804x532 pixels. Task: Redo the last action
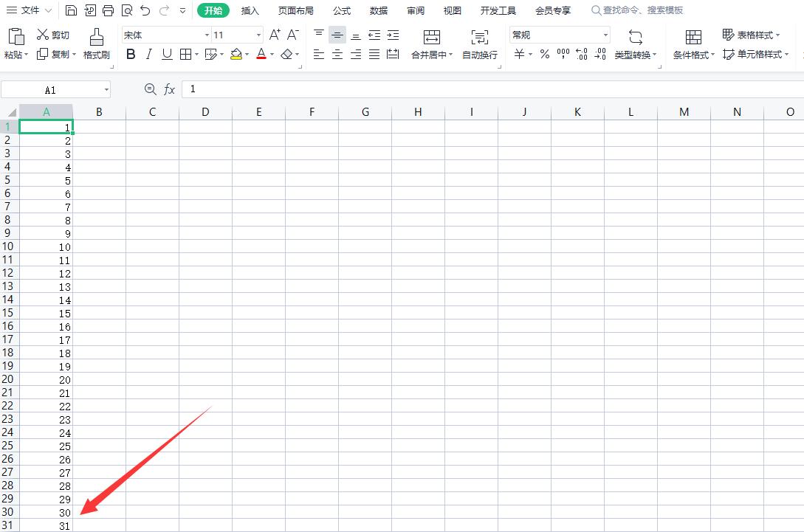(164, 10)
